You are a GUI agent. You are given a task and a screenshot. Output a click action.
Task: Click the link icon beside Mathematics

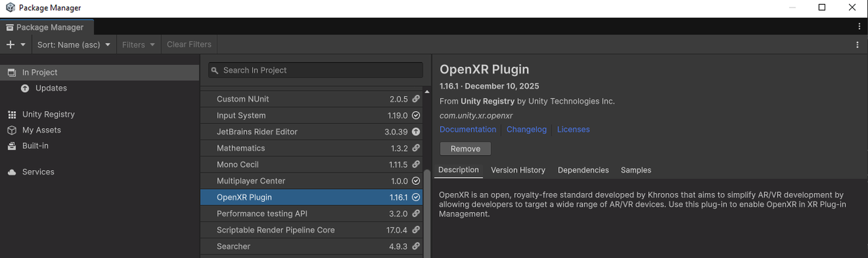[x=416, y=148]
